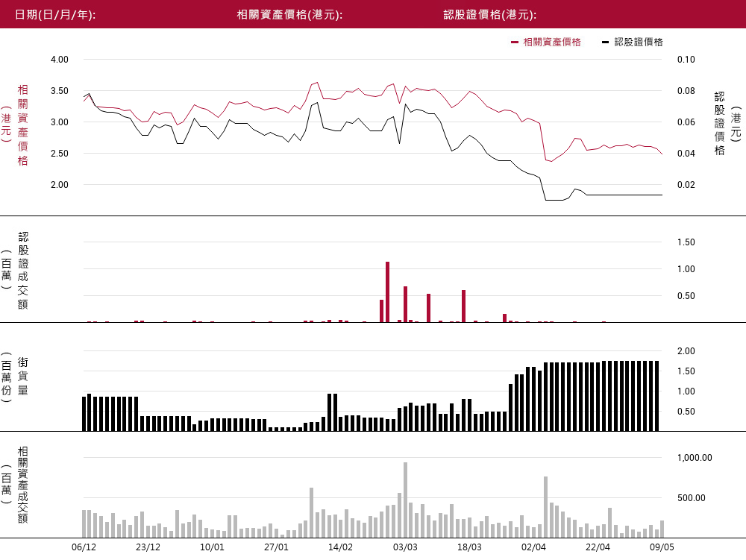Click the 相關資產價格(港元) header label

[x=289, y=15]
